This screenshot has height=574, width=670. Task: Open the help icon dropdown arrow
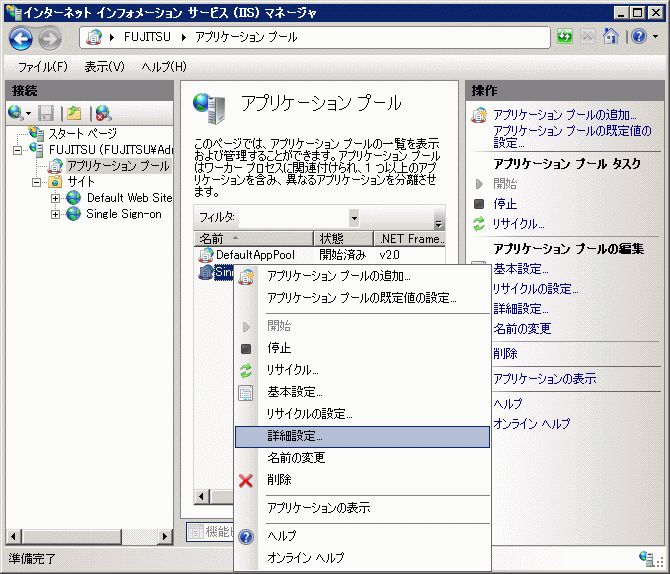tap(655, 37)
